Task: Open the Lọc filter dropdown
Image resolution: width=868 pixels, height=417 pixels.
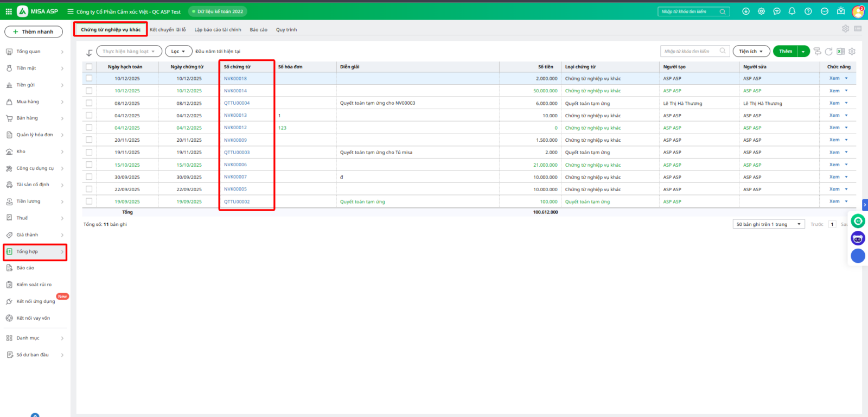Action: [178, 52]
